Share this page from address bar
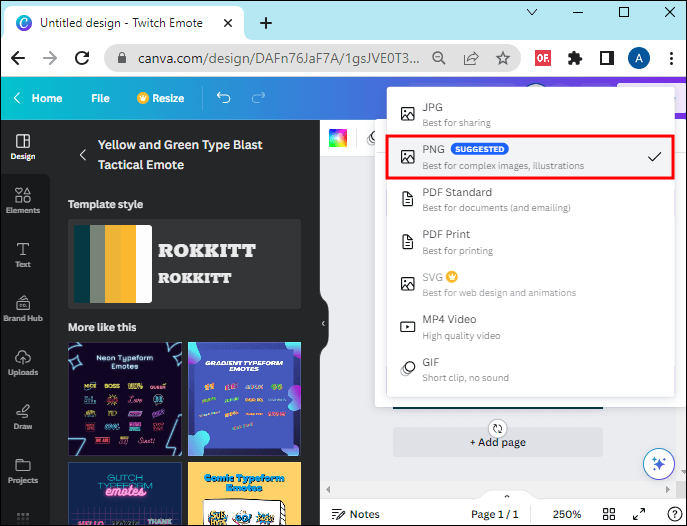The width and height of the screenshot is (687, 526). [x=471, y=58]
